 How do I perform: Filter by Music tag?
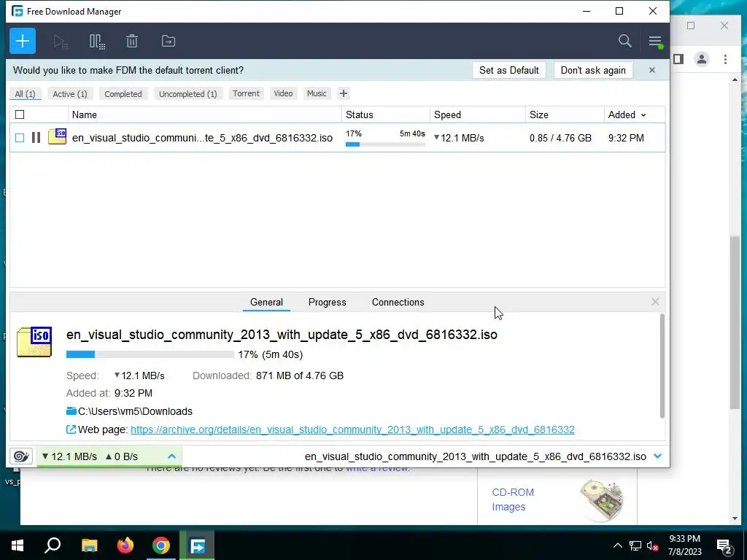(x=317, y=93)
